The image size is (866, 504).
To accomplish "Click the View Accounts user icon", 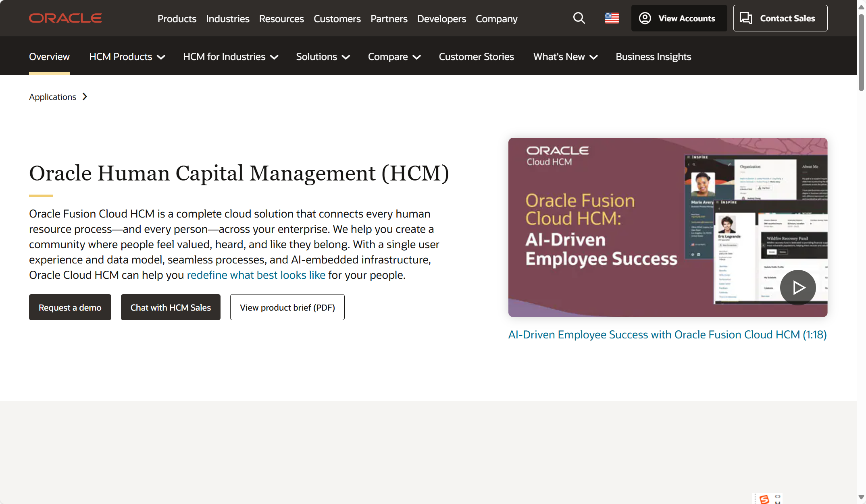I will (645, 18).
